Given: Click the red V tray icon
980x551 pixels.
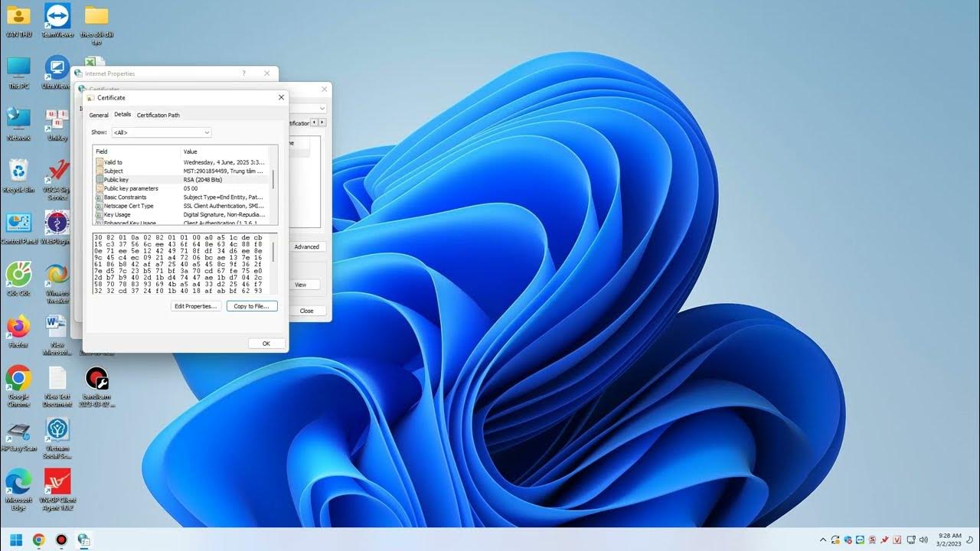Looking at the screenshot, I should (x=897, y=540).
